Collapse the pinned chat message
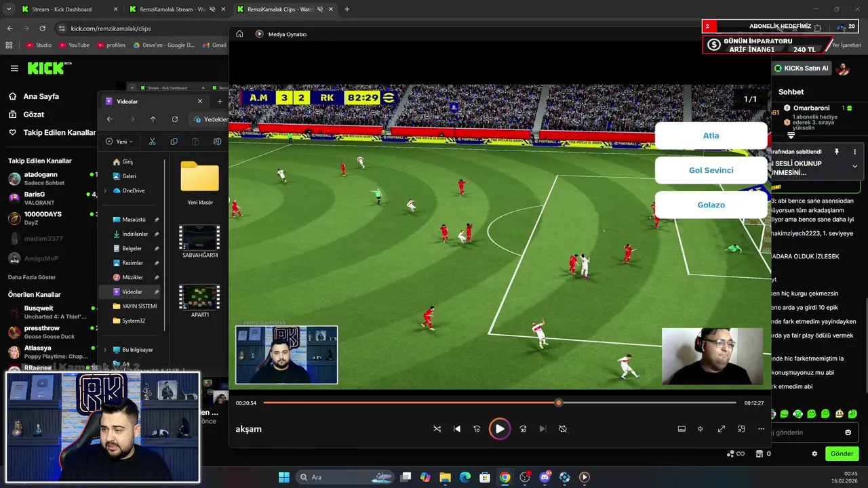The width and height of the screenshot is (868, 488). click(x=854, y=166)
